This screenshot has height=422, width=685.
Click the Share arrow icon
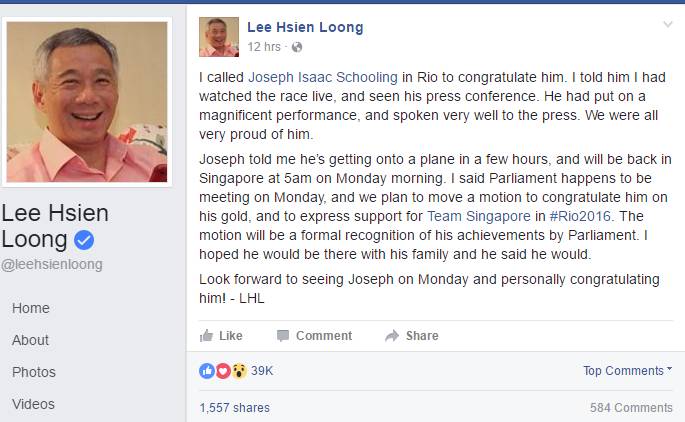(x=392, y=336)
